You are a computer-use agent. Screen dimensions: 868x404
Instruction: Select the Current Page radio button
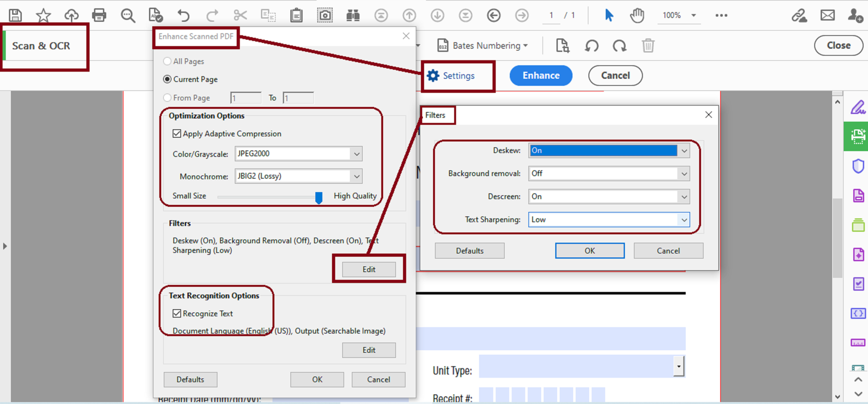(167, 79)
